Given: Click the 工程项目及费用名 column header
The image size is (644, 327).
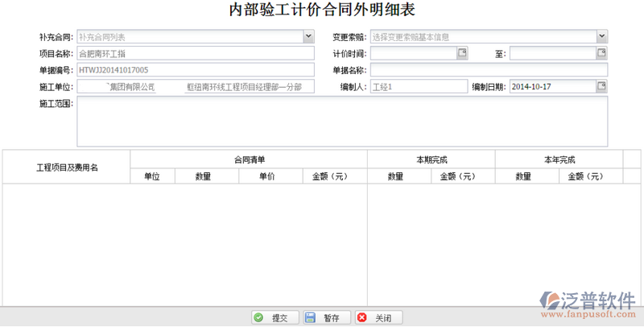Looking at the screenshot, I should point(67,168).
